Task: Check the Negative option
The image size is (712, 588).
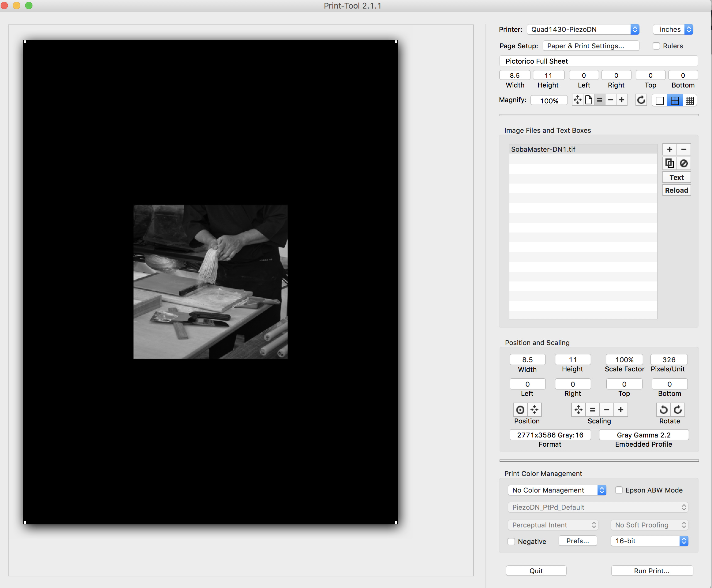Action: pyautogui.click(x=512, y=541)
